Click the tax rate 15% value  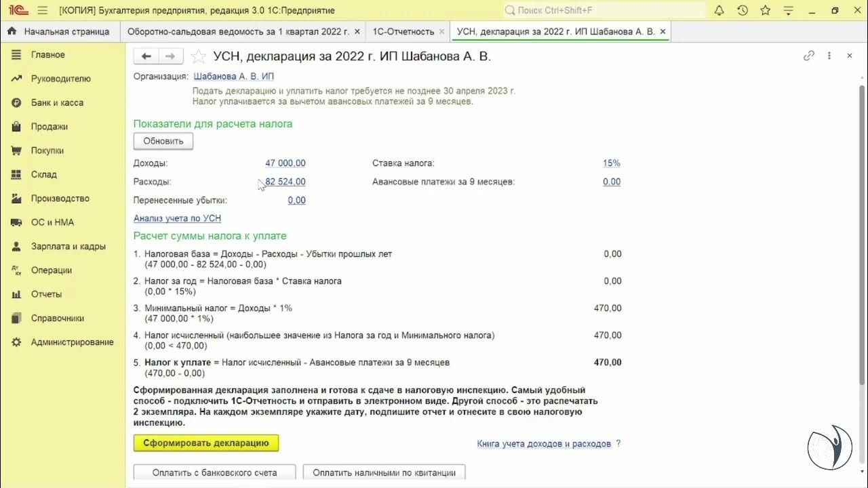pyautogui.click(x=611, y=163)
